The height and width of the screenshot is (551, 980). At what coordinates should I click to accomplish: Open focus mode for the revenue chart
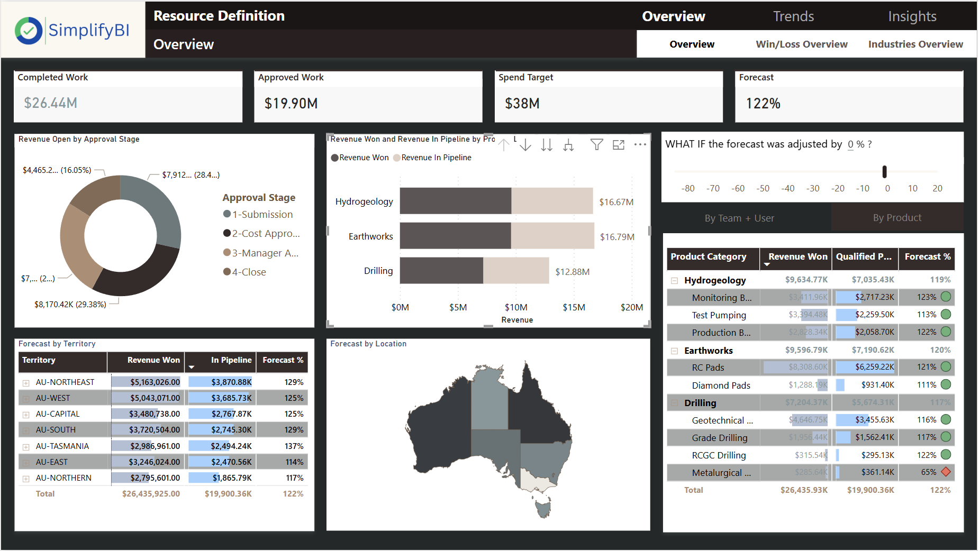click(x=618, y=144)
